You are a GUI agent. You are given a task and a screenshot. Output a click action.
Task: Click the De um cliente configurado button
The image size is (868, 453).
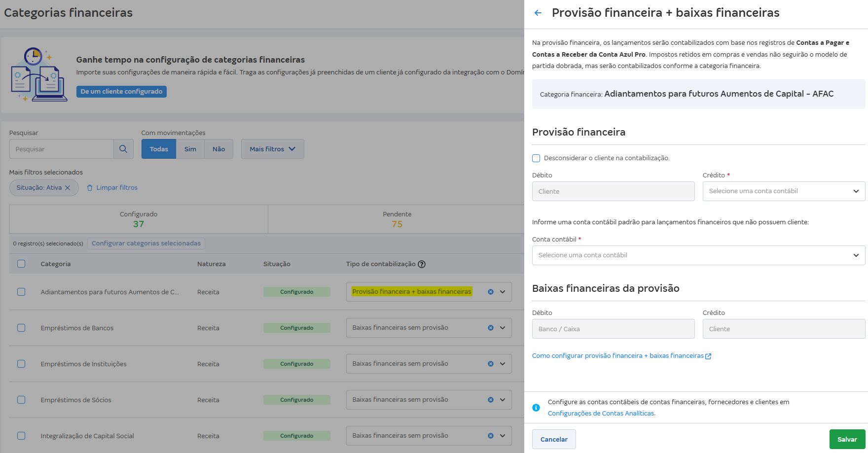pyautogui.click(x=121, y=91)
